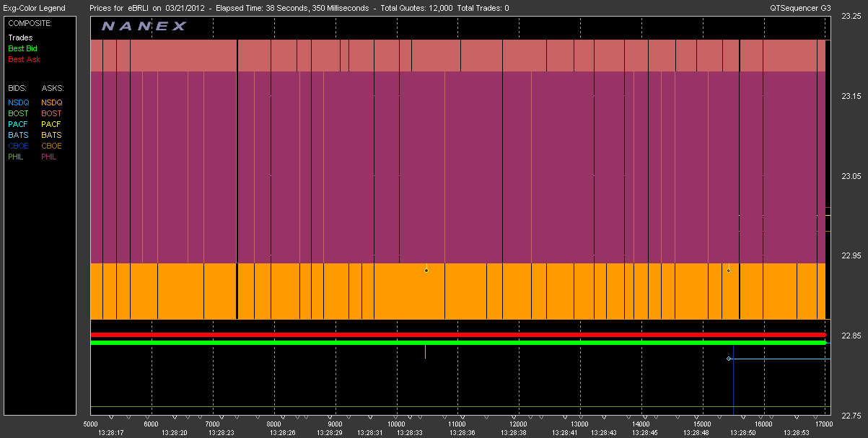Viewport: 868px width, 438px height.
Task: Click the 10000 quote-count axis label
Action: coord(397,424)
